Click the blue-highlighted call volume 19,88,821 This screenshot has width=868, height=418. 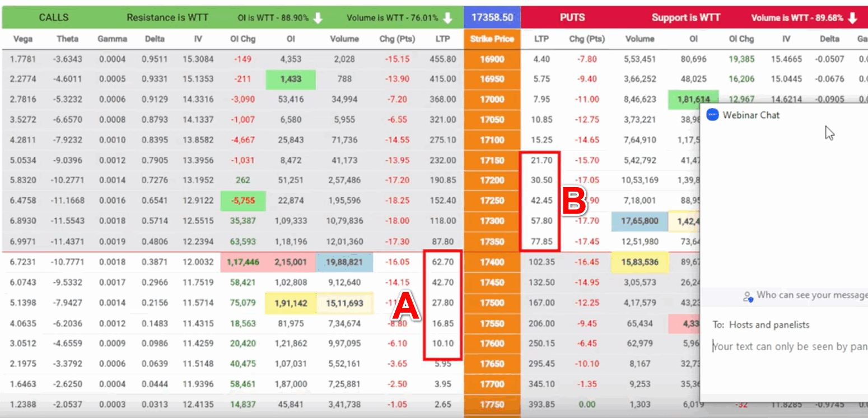point(344,262)
